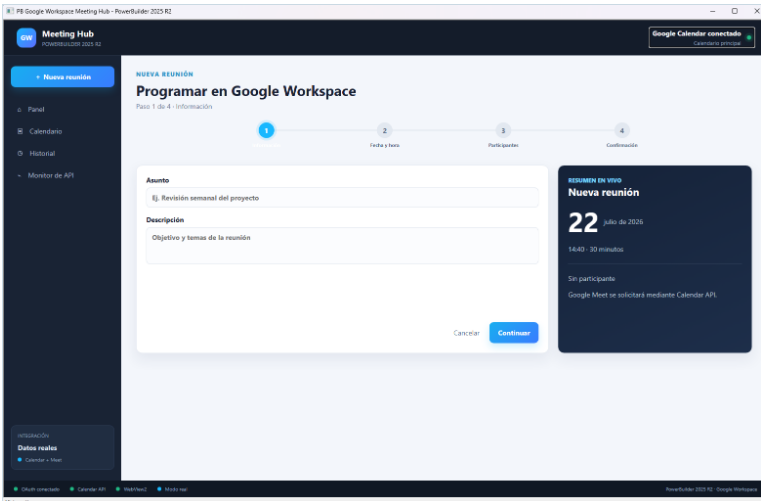Click the Google Calendar conectado status box
Screen dimensions: 761x501
(702, 37)
